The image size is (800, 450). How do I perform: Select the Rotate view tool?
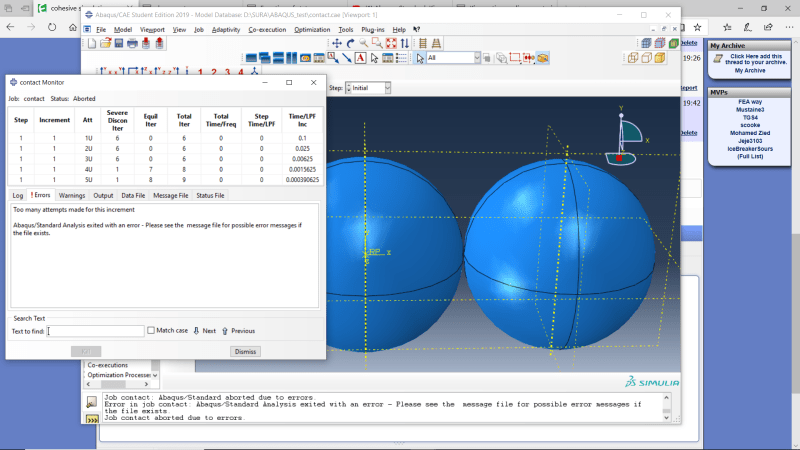point(351,43)
